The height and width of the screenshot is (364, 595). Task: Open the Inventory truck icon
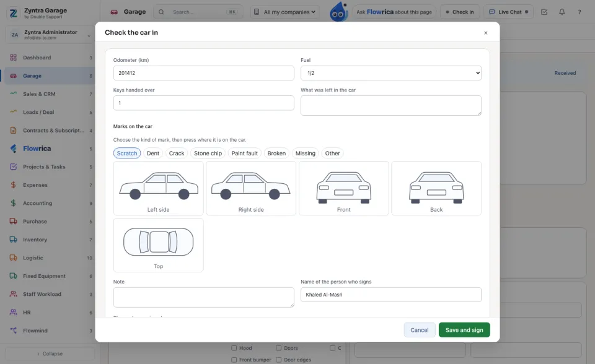(x=13, y=239)
